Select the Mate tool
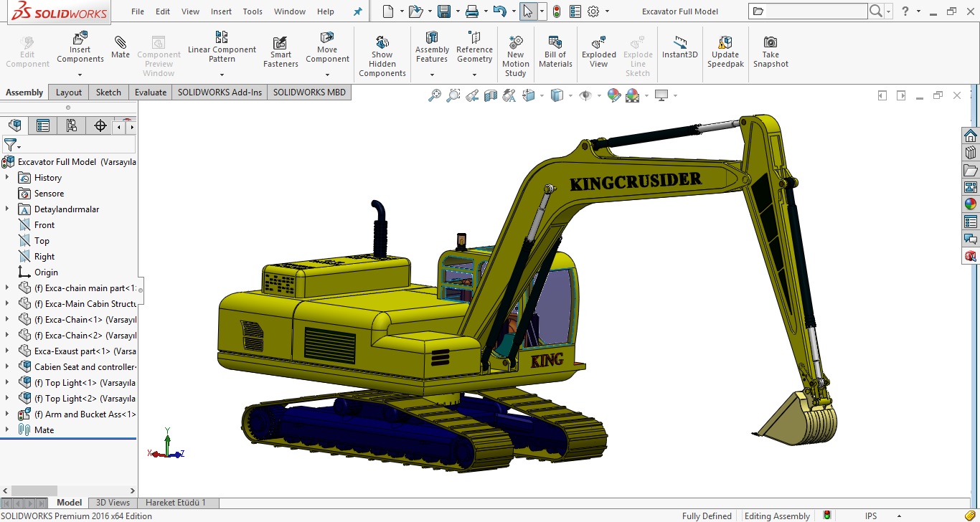The width and height of the screenshot is (980, 522). coord(121,47)
